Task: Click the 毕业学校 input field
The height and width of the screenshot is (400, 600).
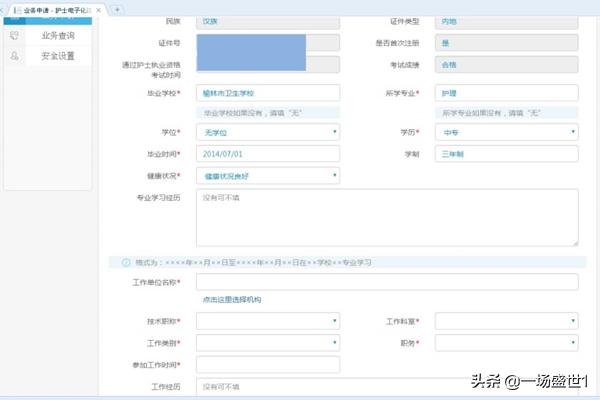Action: pos(267,92)
